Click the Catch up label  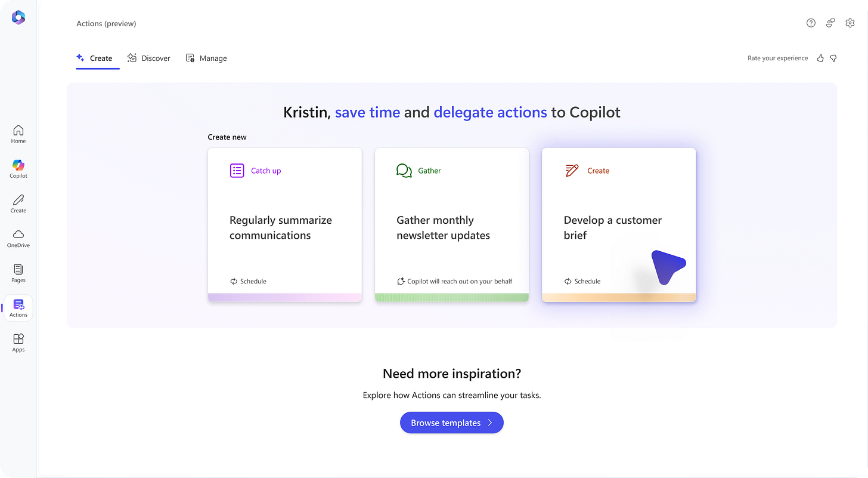[x=266, y=171]
